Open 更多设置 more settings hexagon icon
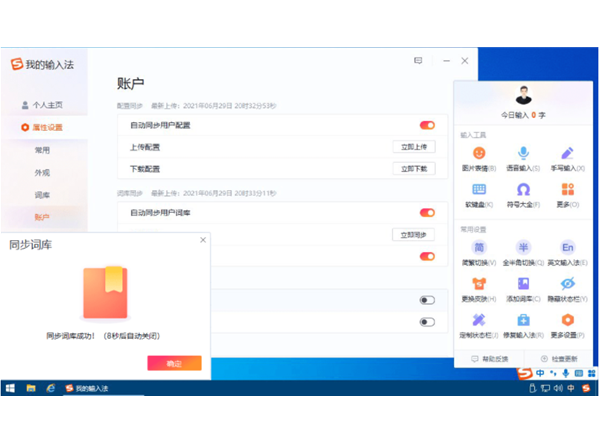This screenshot has height=441, width=600. (567, 320)
